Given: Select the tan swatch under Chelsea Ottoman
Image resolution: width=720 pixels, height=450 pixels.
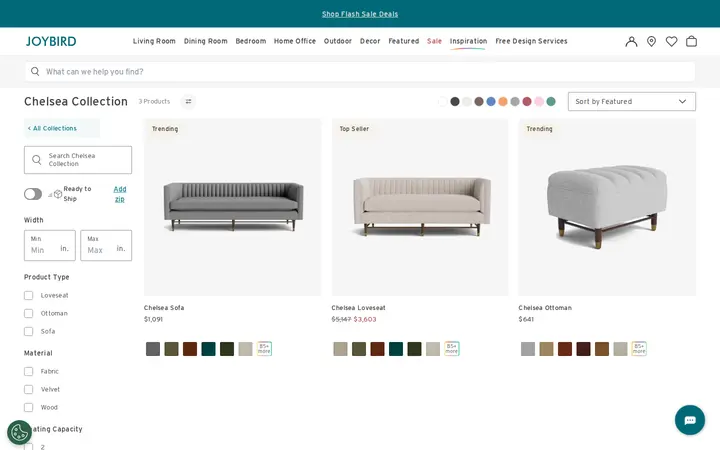Looking at the screenshot, I should click(x=546, y=349).
